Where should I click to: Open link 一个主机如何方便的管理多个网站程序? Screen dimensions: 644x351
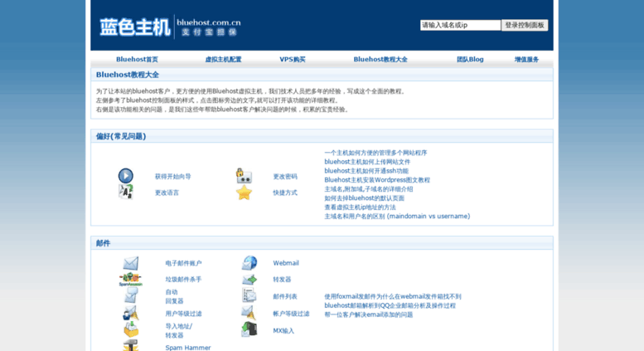[375, 153]
